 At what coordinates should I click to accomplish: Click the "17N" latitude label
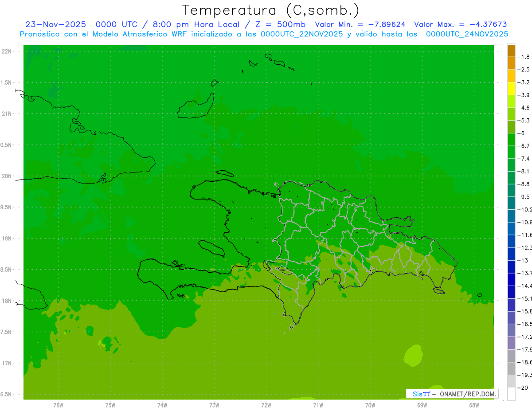point(7,363)
